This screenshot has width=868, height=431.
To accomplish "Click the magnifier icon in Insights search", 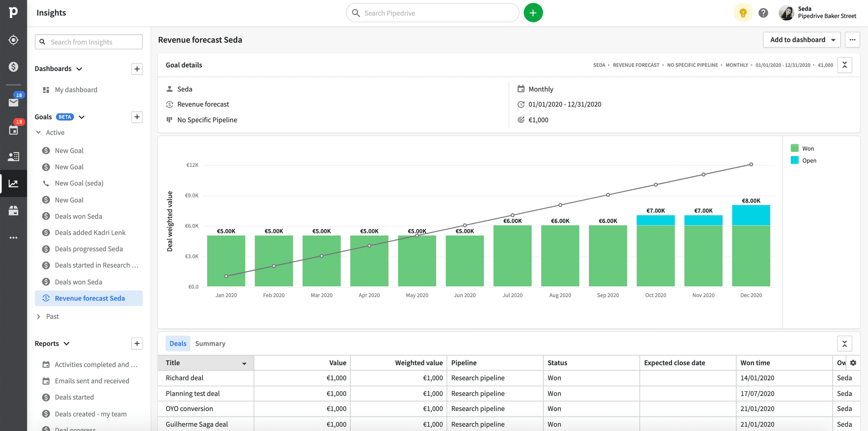I will 42,42.
